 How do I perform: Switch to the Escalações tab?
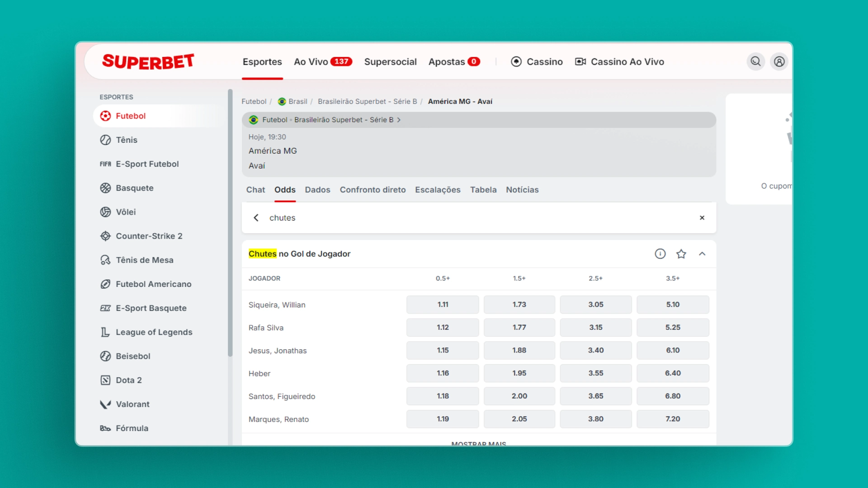tap(438, 190)
